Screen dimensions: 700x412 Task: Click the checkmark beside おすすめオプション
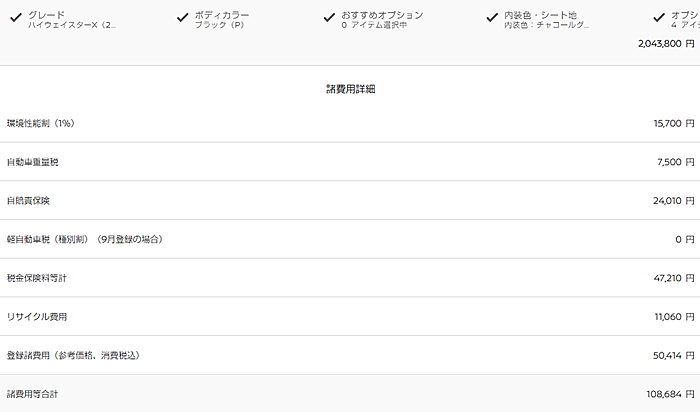coord(329,17)
